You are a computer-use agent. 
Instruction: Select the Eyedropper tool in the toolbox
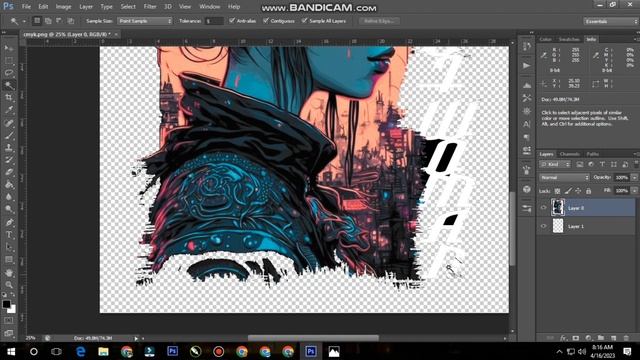(9, 110)
